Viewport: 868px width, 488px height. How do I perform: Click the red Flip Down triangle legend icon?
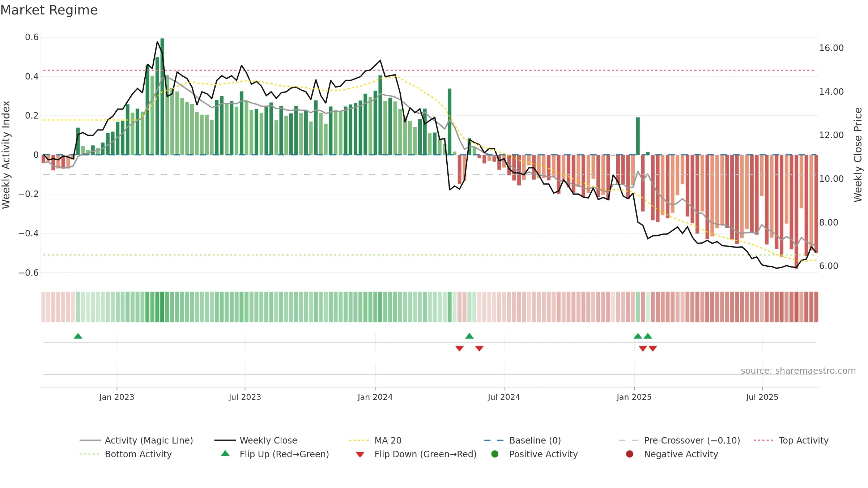pyautogui.click(x=360, y=455)
